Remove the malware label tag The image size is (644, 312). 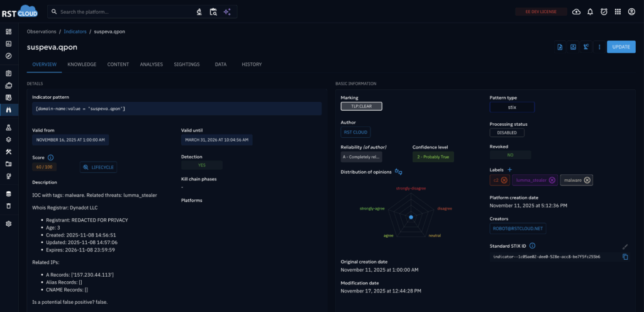587,180
